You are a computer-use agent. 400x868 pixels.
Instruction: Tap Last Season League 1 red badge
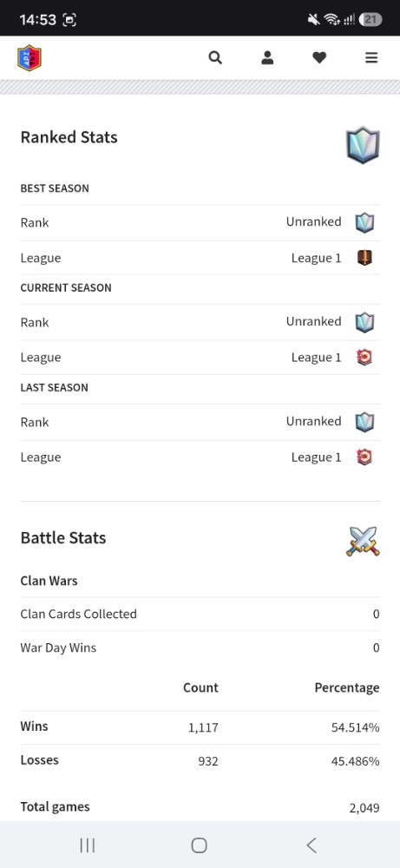[x=364, y=457]
